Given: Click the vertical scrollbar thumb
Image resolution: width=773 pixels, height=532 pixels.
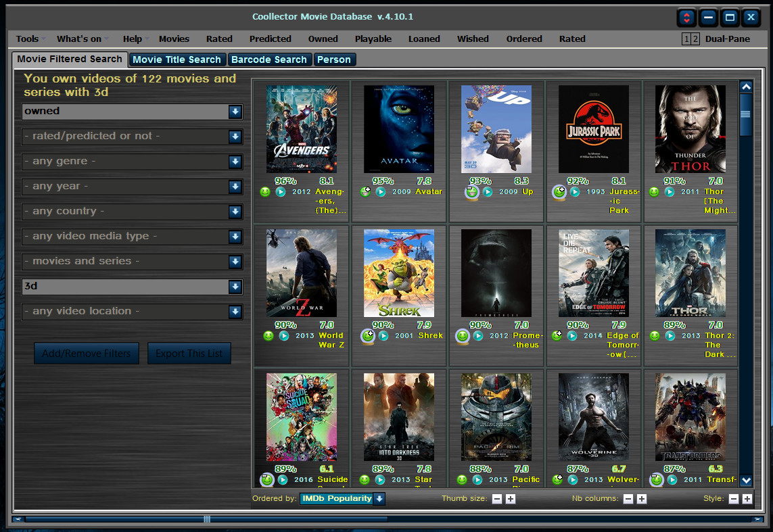Looking at the screenshot, I should (x=746, y=114).
